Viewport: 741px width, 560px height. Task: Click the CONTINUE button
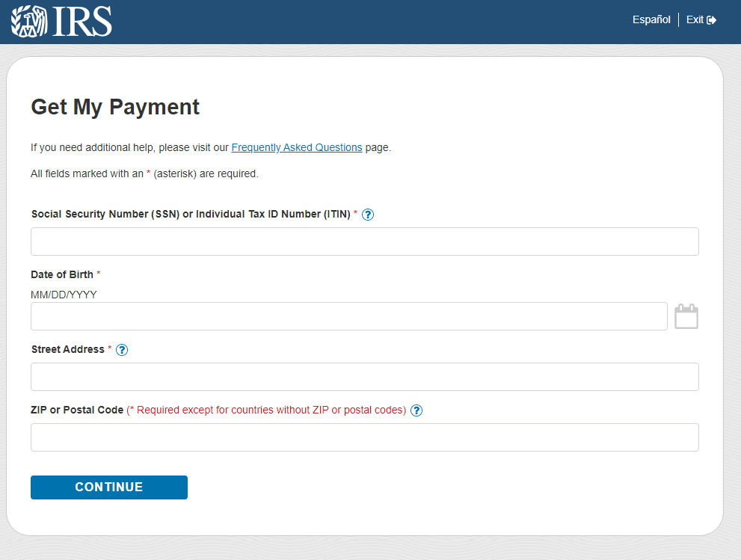coord(109,487)
